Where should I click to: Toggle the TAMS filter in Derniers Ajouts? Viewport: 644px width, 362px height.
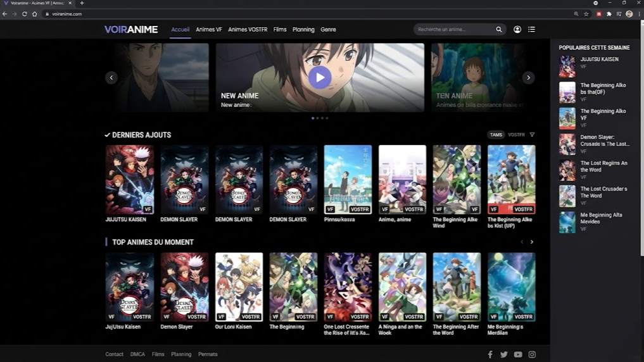[496, 135]
